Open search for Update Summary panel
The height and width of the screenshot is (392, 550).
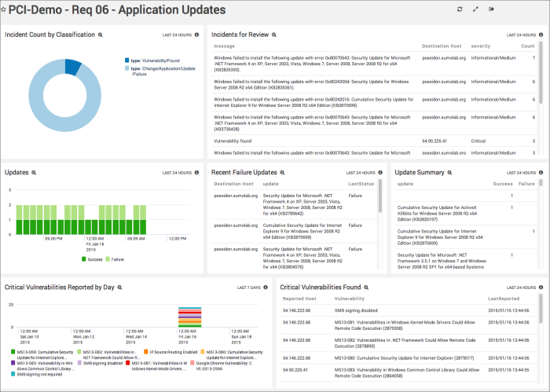point(446,172)
